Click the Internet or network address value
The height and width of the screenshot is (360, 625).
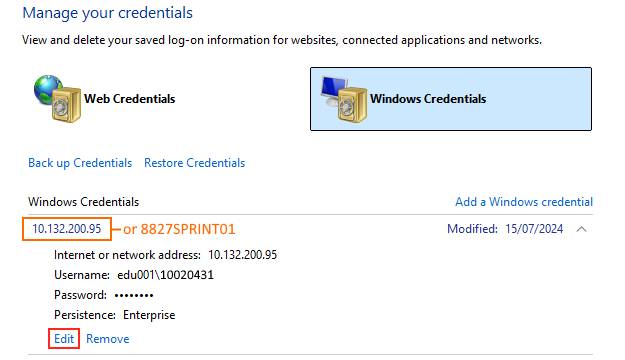coord(242,255)
